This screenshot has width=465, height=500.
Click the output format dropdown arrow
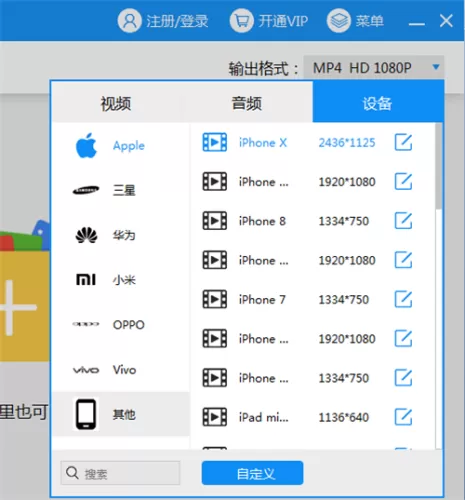[436, 67]
